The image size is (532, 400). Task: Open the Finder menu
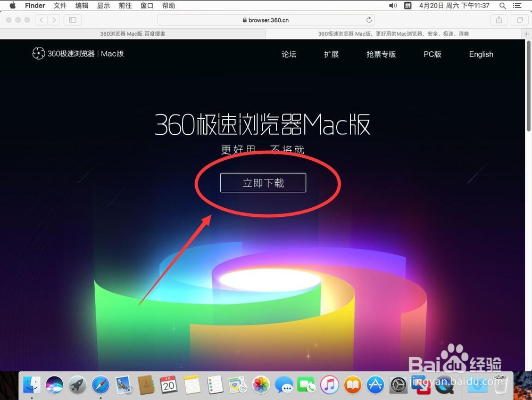[35, 5]
